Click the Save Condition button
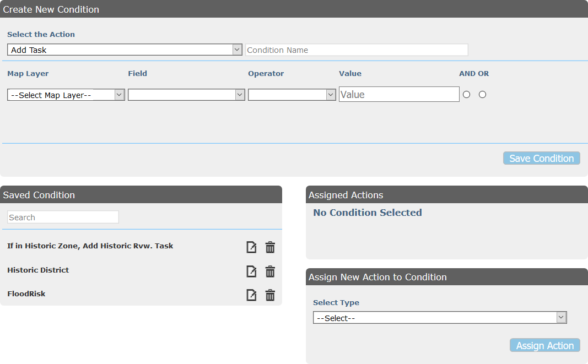The image size is (588, 364). (x=541, y=158)
